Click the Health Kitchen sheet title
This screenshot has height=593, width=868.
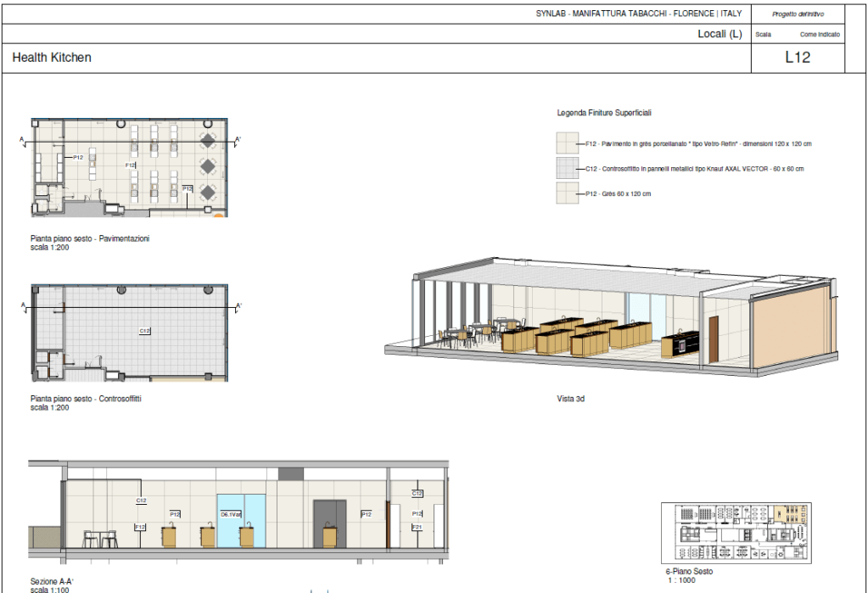click(x=52, y=58)
